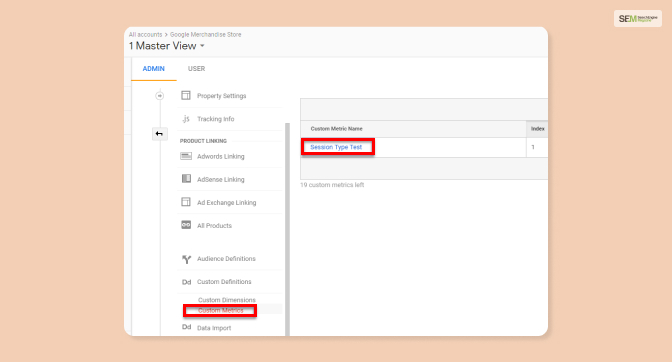Click the AdSense Linking icon
672x362 pixels.
point(186,179)
